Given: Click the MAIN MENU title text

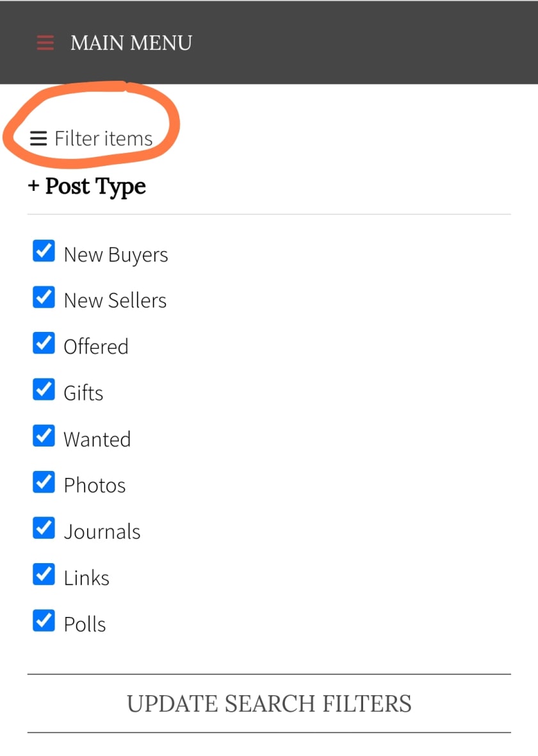Looking at the screenshot, I should click(131, 43).
